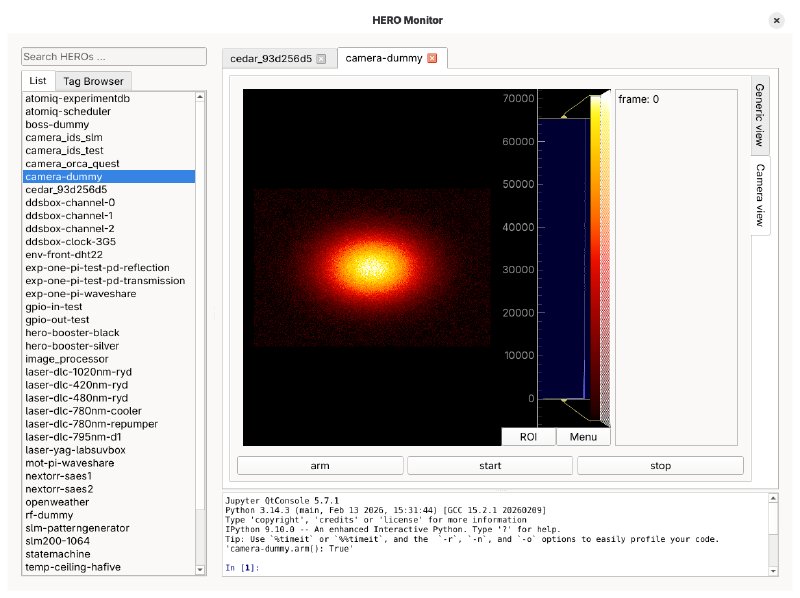Screen dimensions: 800x598
Task: Close the cedar_93d256d5 tab
Action: (320, 58)
